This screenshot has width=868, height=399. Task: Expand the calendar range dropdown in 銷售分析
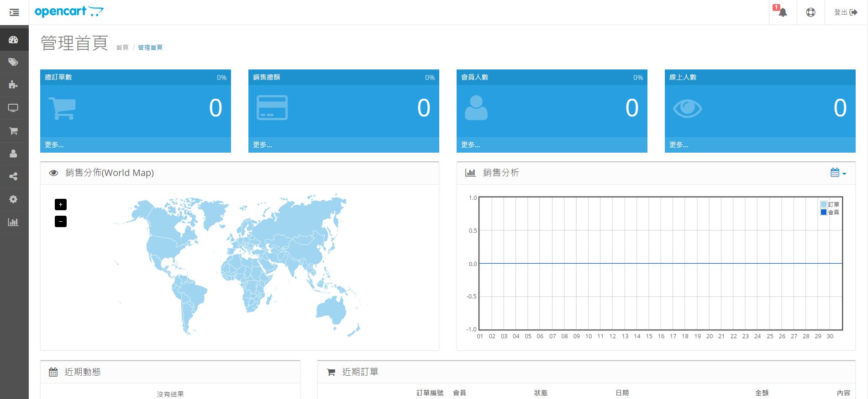pyautogui.click(x=838, y=173)
